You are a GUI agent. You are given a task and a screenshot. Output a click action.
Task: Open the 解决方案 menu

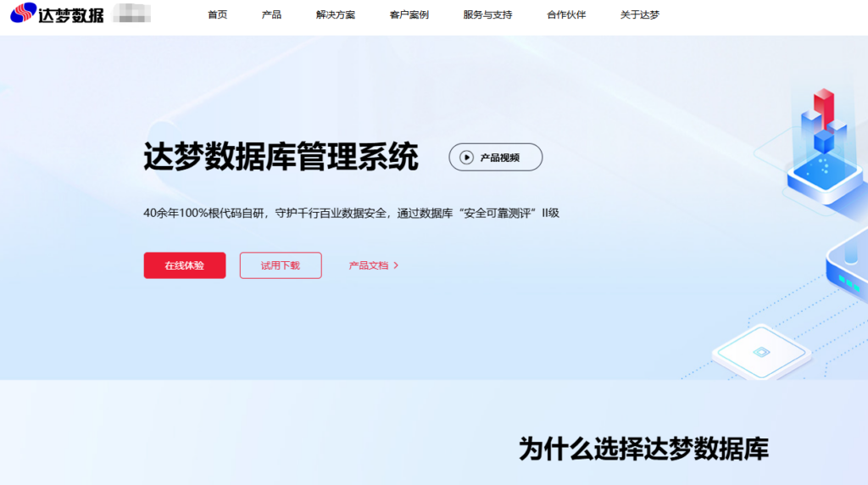point(336,15)
